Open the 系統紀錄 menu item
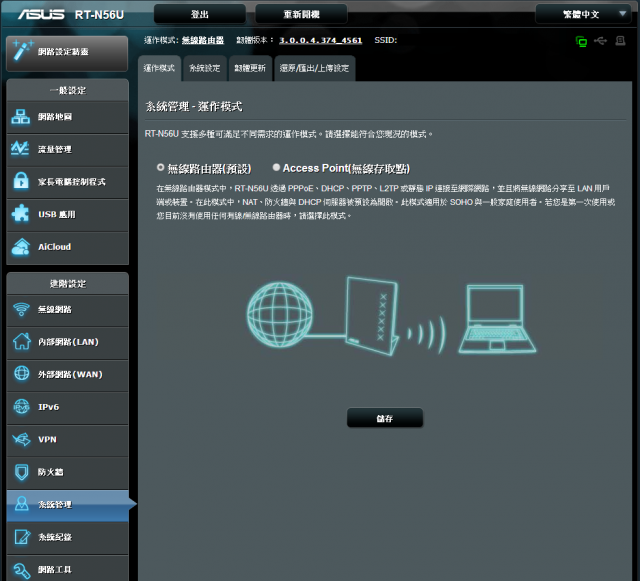Viewport: 640px width, 581px height. click(67, 538)
